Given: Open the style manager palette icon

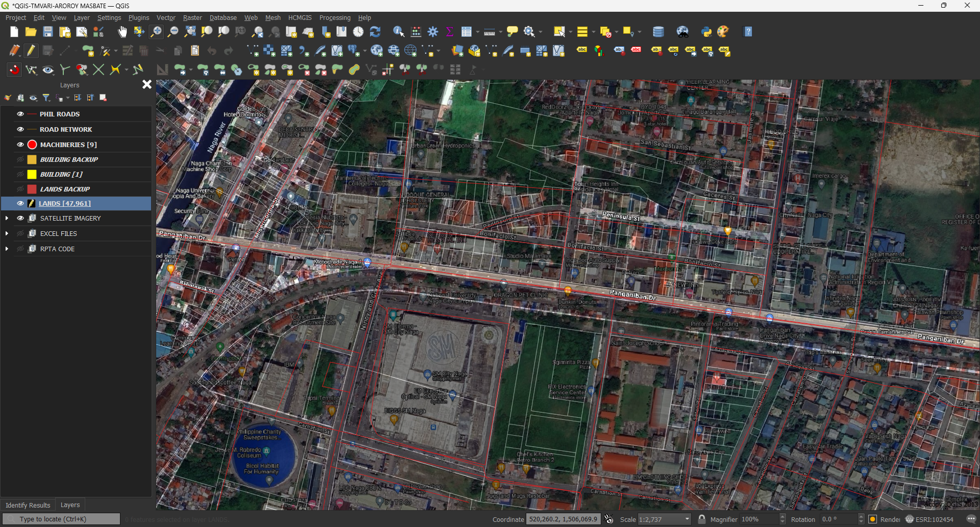Looking at the screenshot, I should tap(723, 32).
